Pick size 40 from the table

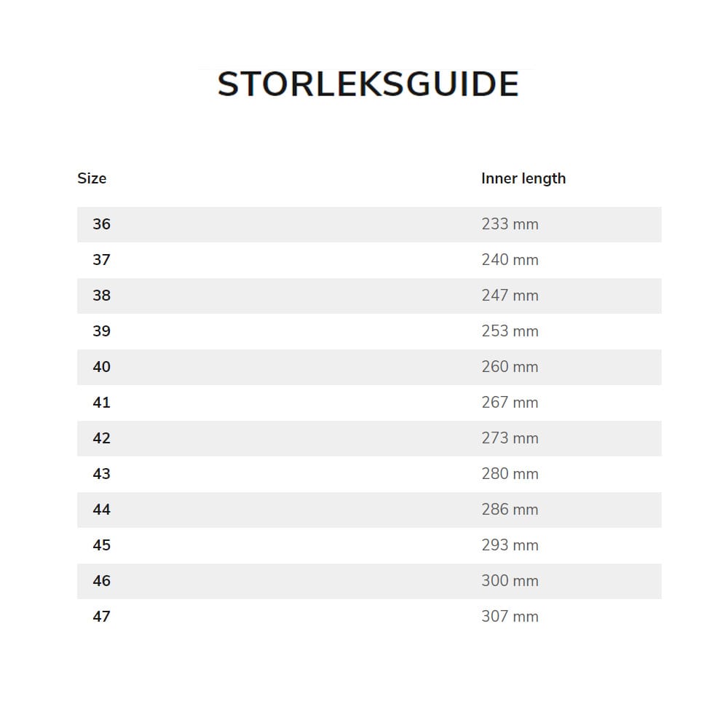tap(102, 367)
